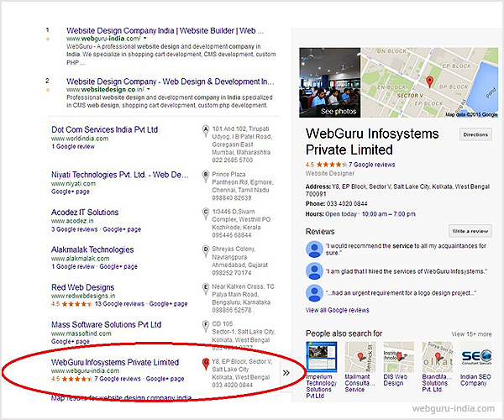Screen dimensions: 504x420
Task: Open the Alakmalak Technologies listing
Action: 92,249
